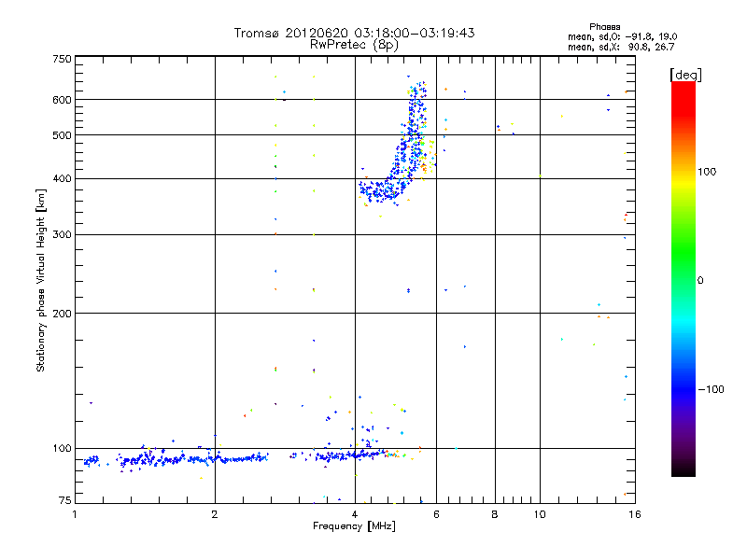Click the x-axis label '8'

click(495, 514)
